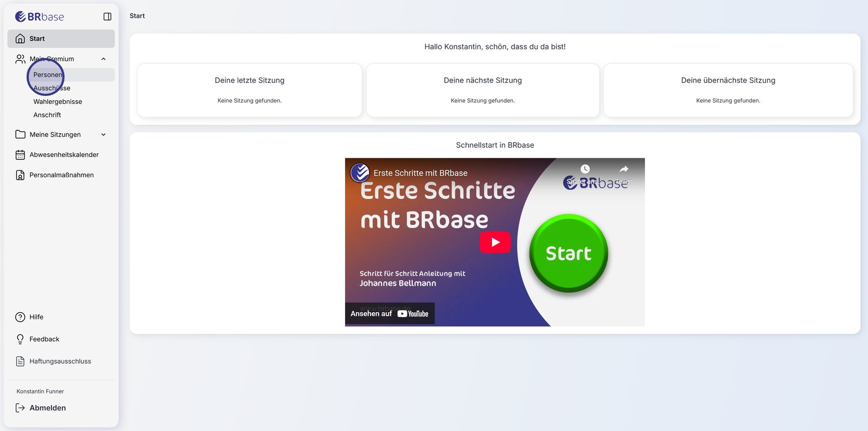868x431 pixels.
Task: Click the Mein Gremium people icon
Action: tap(20, 59)
